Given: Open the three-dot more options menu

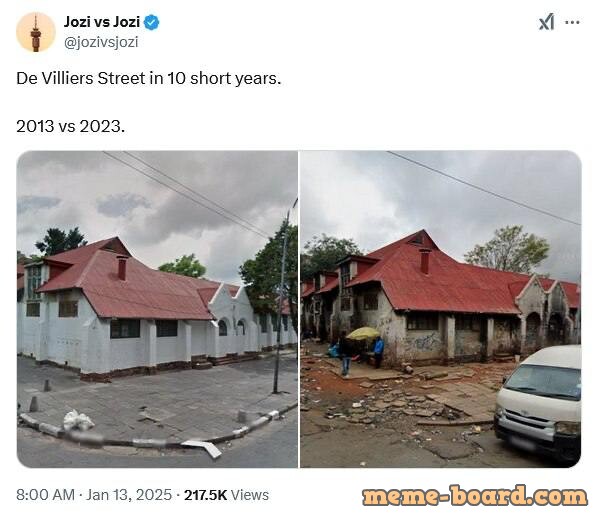Looking at the screenshot, I should 572,23.
